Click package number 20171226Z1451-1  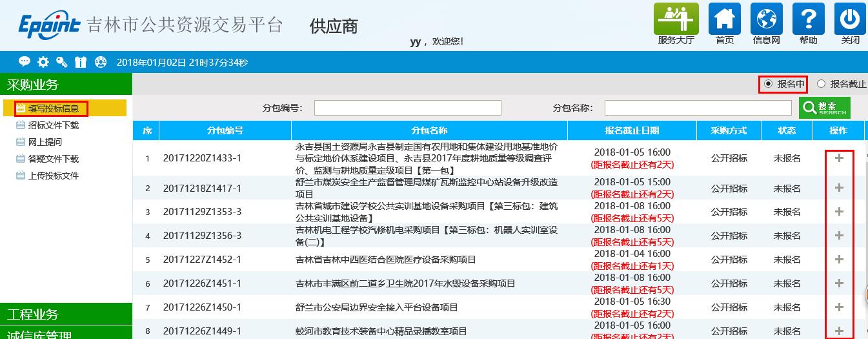202,283
